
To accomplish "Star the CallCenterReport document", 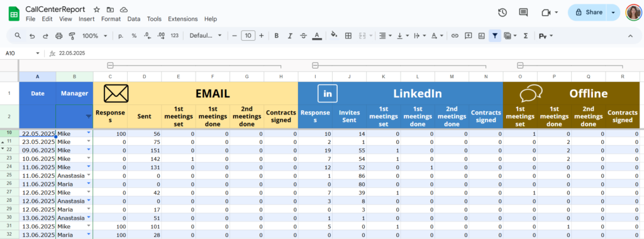I will tap(96, 9).
